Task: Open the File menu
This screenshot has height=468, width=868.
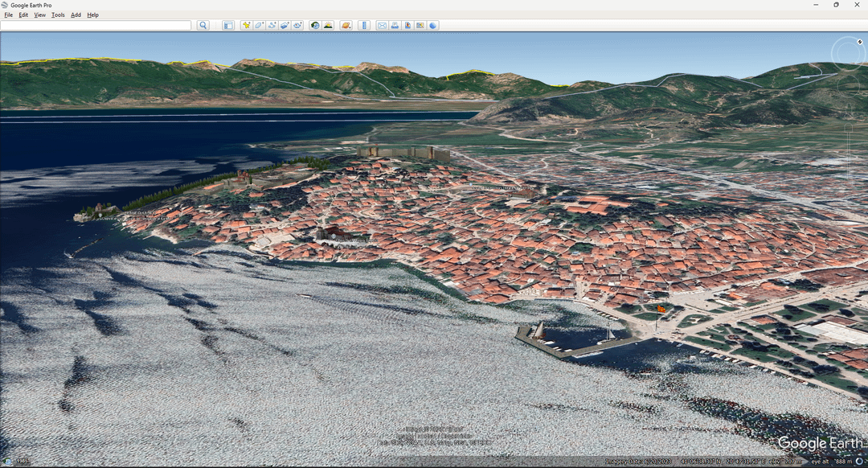Action: click(x=9, y=14)
